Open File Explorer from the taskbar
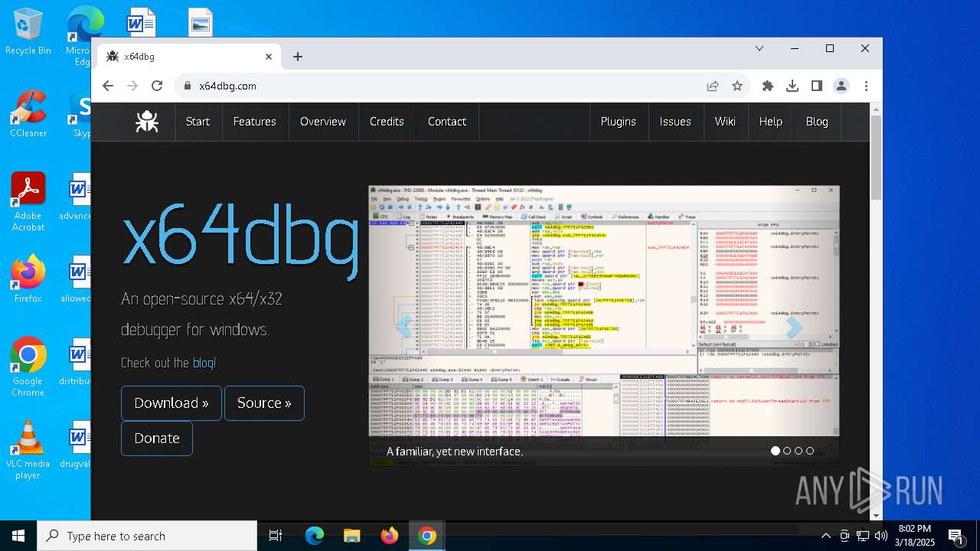 (351, 536)
